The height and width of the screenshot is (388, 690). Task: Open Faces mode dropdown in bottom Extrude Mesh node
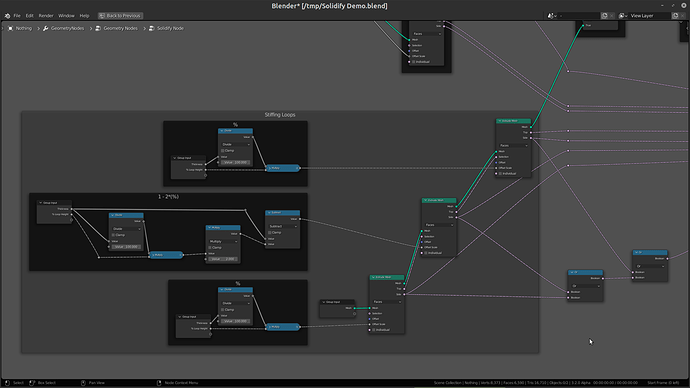pyautogui.click(x=387, y=302)
